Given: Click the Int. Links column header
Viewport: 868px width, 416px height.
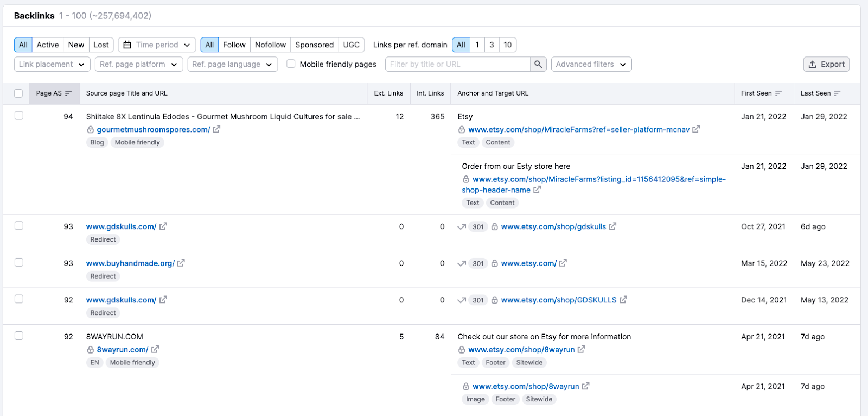Looking at the screenshot, I should pyautogui.click(x=430, y=93).
